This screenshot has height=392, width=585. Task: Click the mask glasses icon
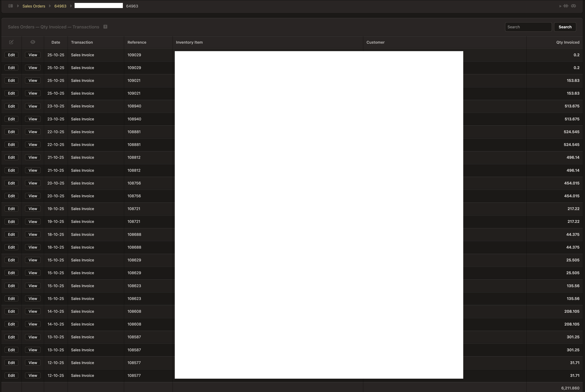pos(573,6)
